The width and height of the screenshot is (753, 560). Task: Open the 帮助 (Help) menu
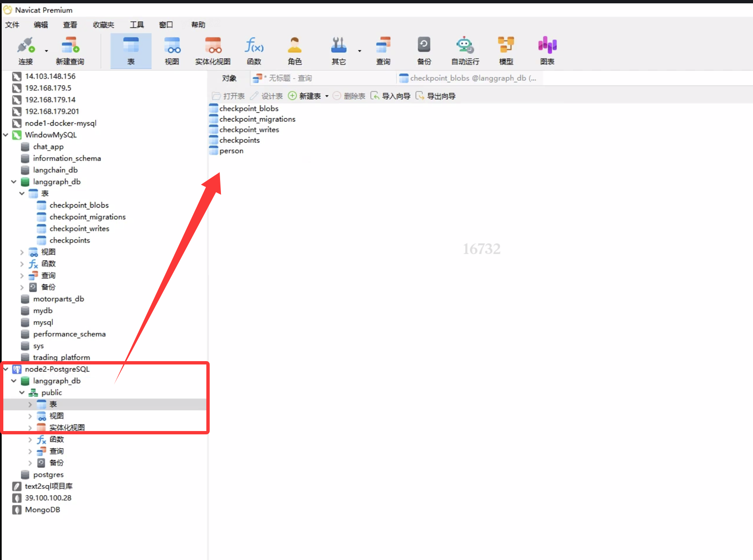[x=198, y=25]
